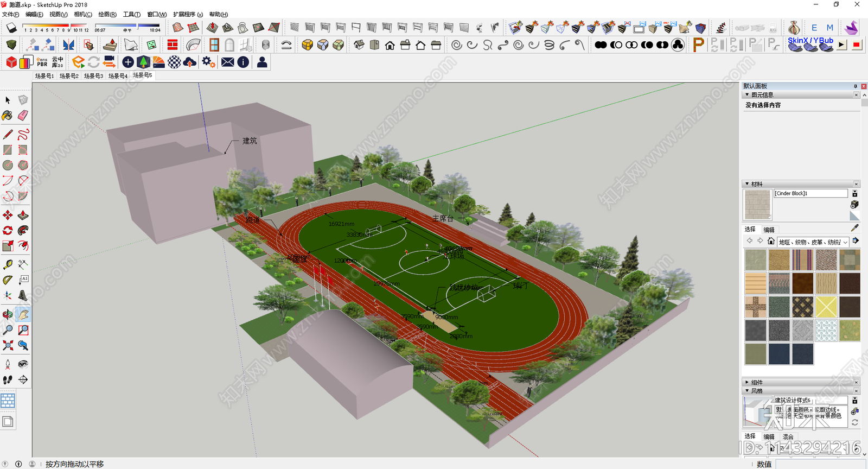The height and width of the screenshot is (469, 868).
Task: Select the Move tool with red arrows
Action: coord(8,215)
